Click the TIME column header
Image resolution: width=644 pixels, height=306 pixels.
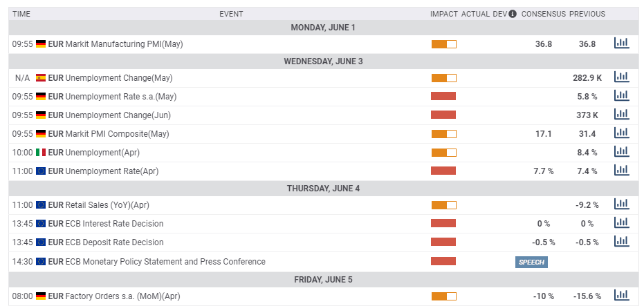(21, 14)
